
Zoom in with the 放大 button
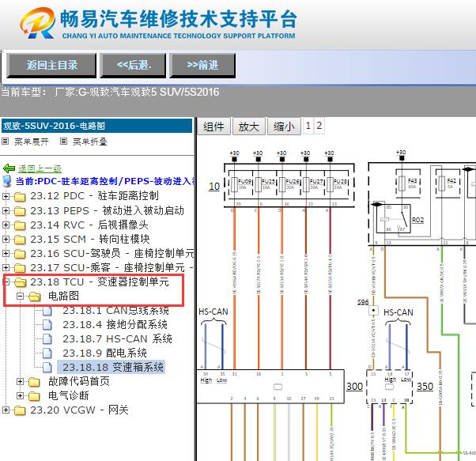coord(248,127)
